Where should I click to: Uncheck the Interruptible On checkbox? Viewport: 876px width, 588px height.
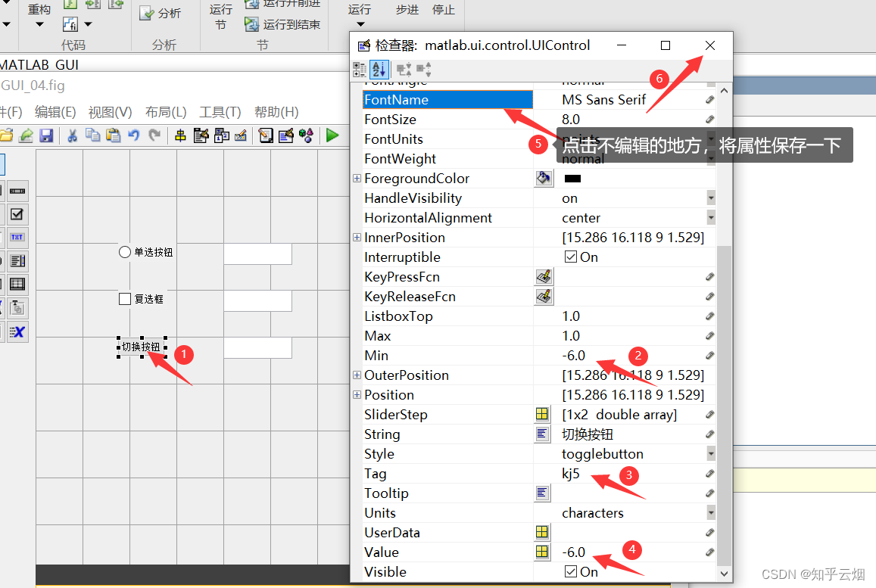[569, 257]
